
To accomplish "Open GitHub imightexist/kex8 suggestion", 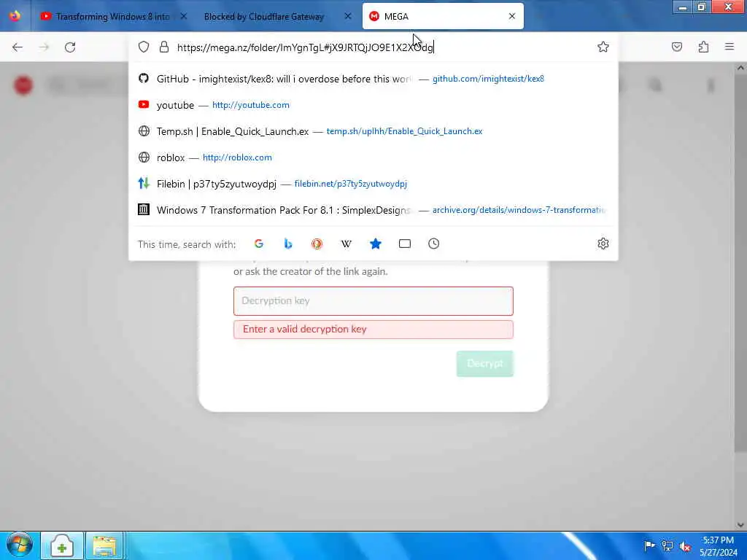I will pyautogui.click(x=373, y=79).
